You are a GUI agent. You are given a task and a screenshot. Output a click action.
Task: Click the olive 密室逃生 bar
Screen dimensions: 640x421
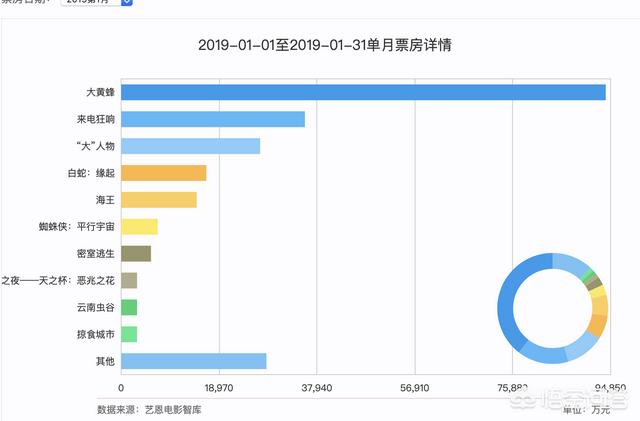point(136,254)
